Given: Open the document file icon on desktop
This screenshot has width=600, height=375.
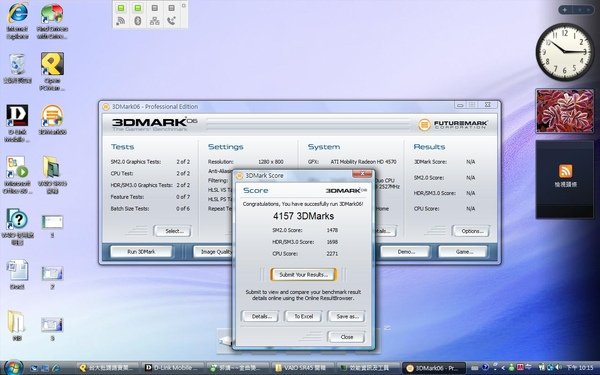Looking at the screenshot, I should [17, 274].
